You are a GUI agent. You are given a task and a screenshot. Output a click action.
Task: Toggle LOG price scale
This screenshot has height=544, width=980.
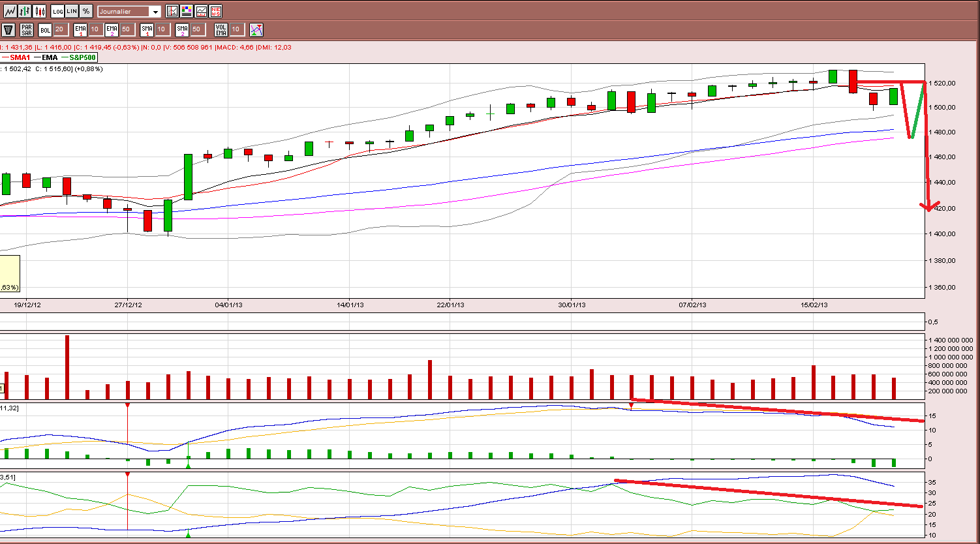57,11
